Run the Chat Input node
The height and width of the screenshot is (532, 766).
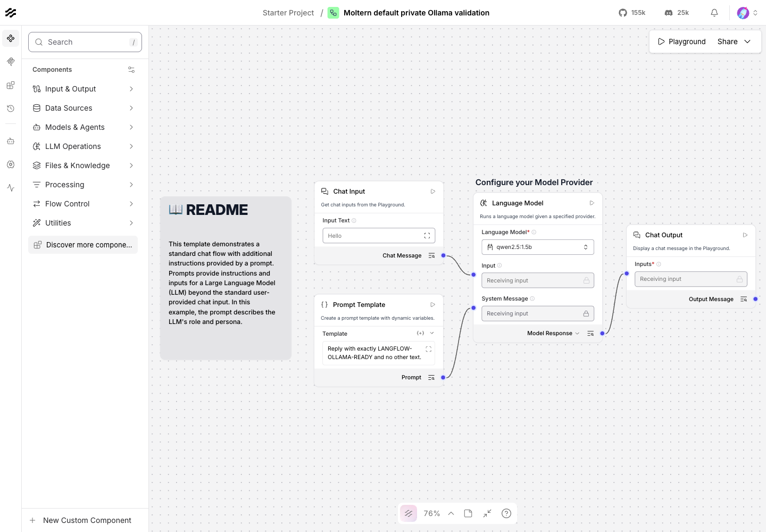[433, 192]
